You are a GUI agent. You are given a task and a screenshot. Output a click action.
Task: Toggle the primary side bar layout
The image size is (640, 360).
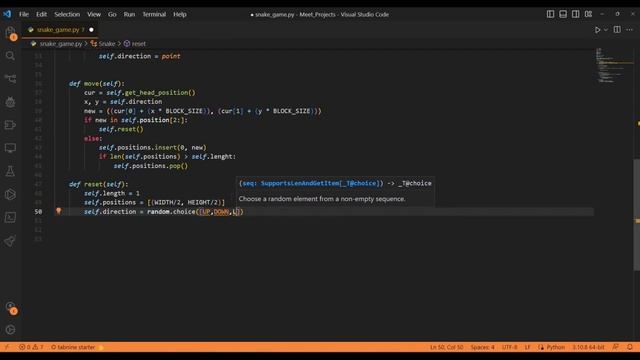pyautogui.click(x=550, y=14)
